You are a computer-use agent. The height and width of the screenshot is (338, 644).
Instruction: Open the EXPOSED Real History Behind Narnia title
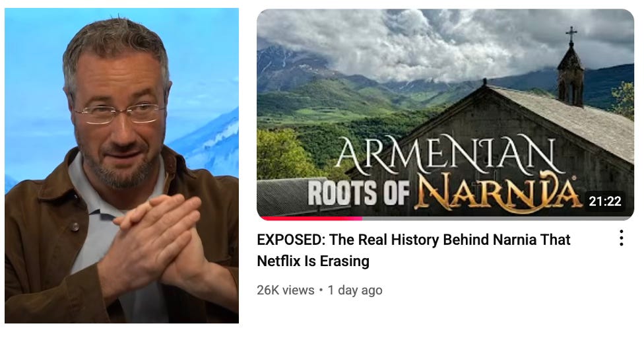414,250
